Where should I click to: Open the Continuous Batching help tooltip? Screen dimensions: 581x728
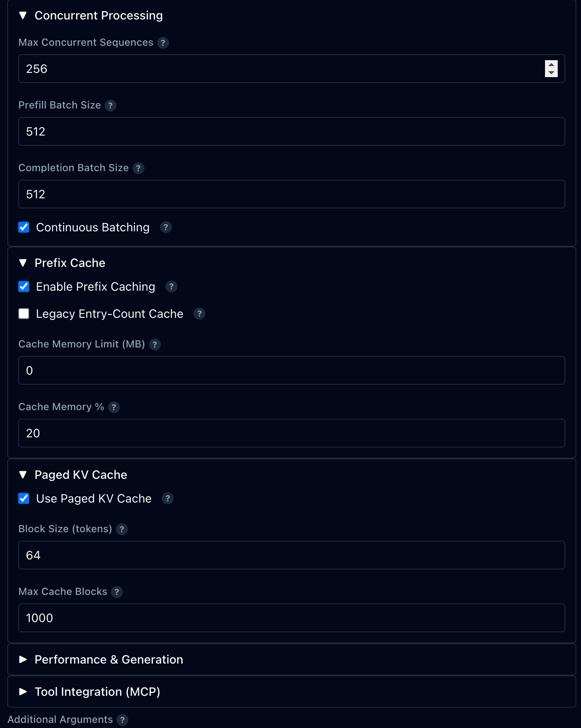166,228
